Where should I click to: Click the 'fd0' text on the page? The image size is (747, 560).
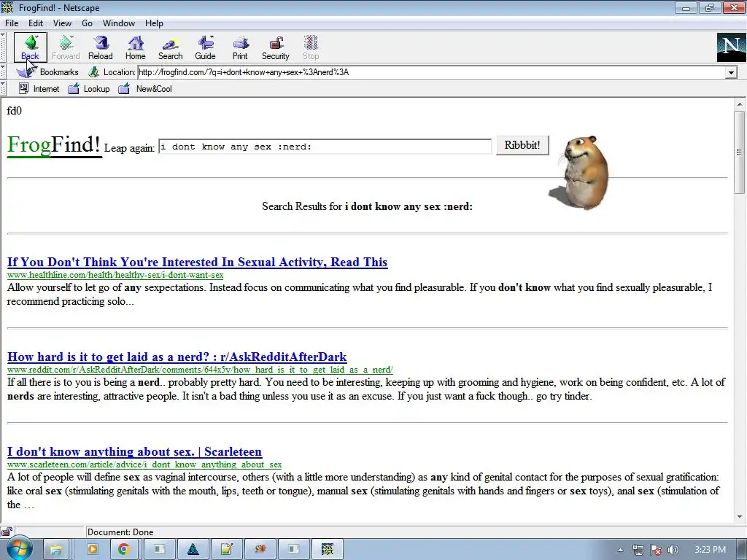[15, 111]
